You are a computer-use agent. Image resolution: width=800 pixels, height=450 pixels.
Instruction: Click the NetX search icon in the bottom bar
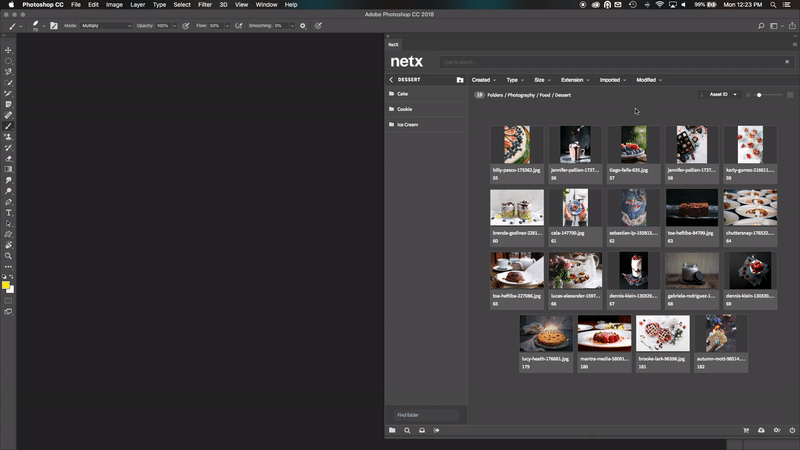(407, 430)
